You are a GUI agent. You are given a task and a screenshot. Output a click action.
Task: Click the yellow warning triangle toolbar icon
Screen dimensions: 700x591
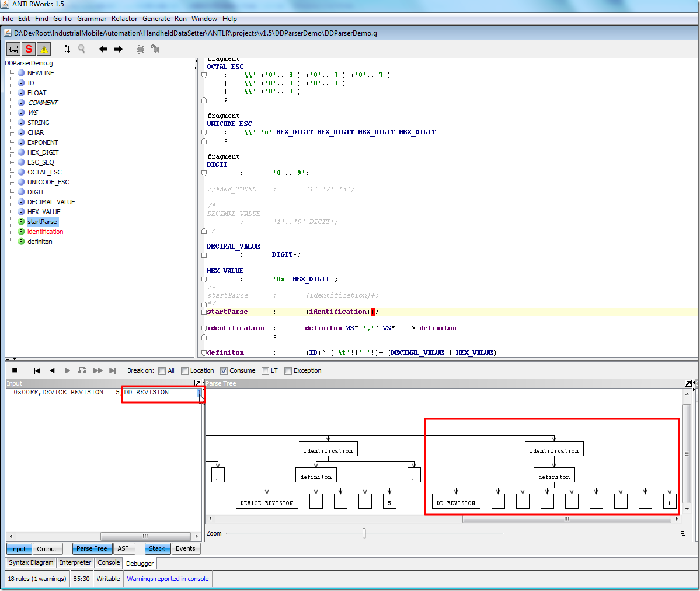[44, 49]
